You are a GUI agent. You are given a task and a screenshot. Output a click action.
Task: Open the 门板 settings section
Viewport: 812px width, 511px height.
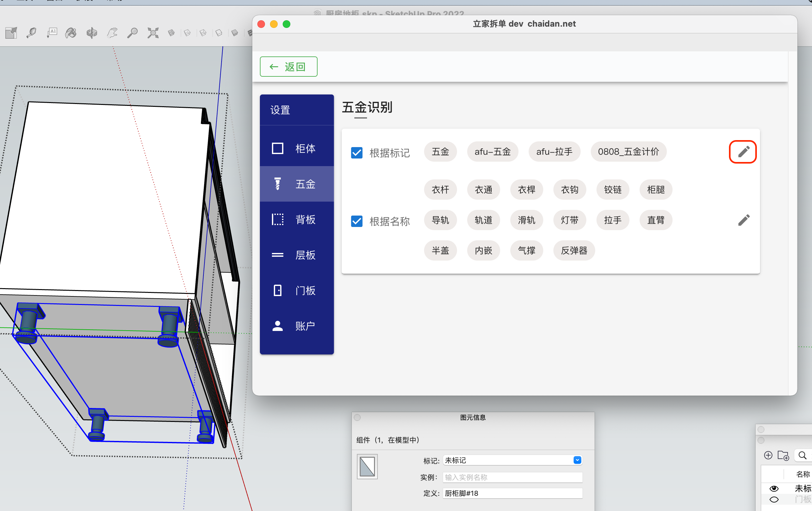point(297,290)
